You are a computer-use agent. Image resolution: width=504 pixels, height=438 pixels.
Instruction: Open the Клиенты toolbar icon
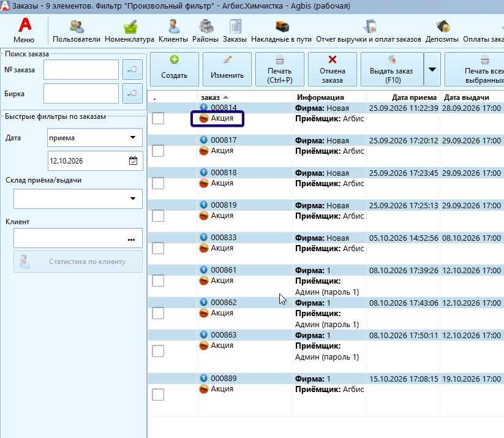point(173,26)
